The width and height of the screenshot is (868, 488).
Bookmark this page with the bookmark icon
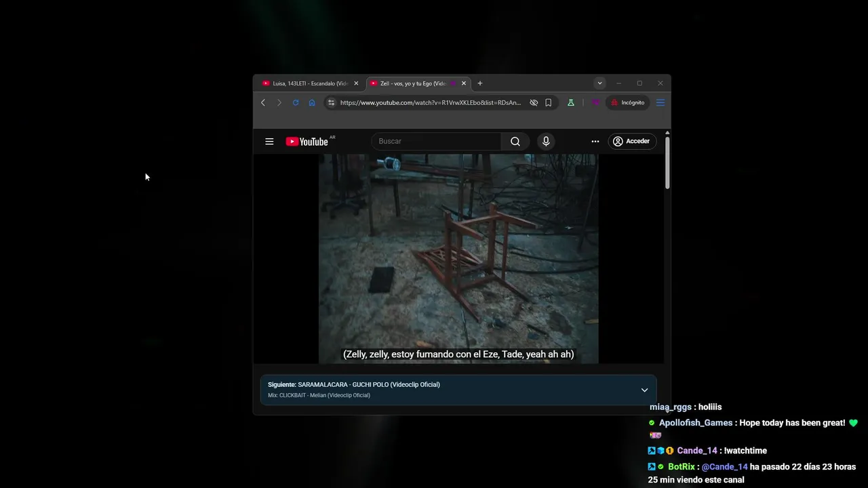[x=548, y=102]
